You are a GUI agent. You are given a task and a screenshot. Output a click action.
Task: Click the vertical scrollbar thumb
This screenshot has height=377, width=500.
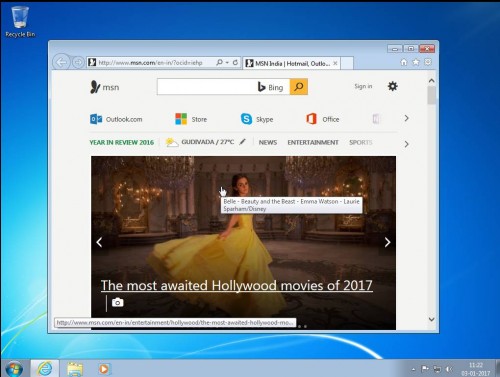[431, 95]
